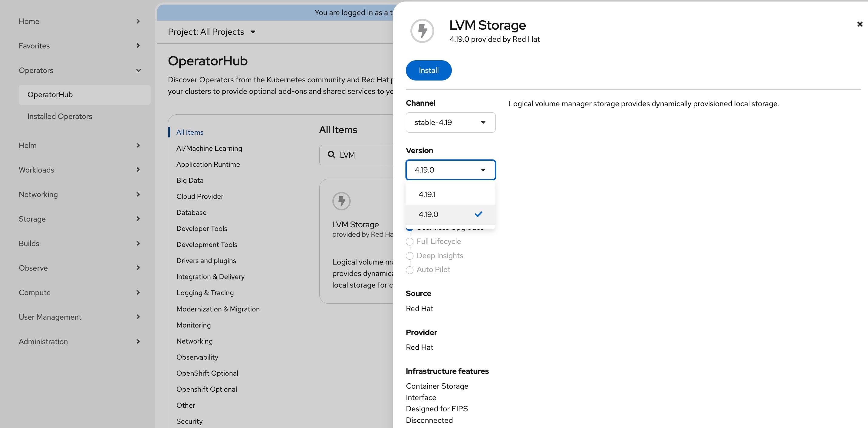Expand the Storage navigation section

(80, 219)
